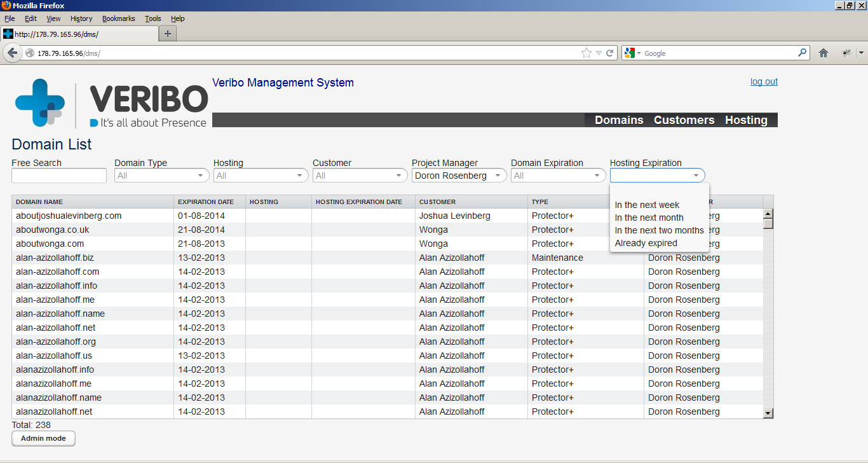
Task: Click the Veribo logo image
Action: click(112, 103)
